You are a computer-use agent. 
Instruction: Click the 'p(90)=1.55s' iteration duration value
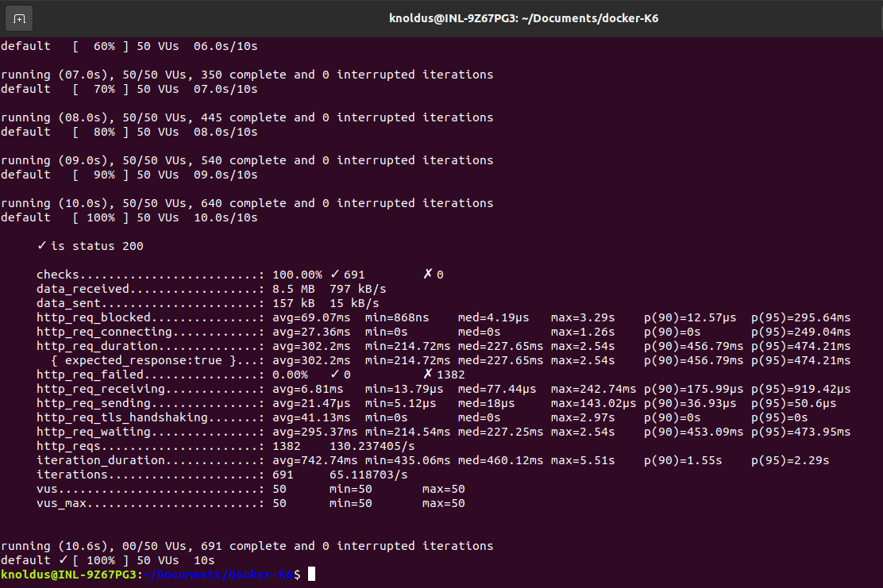pos(683,460)
